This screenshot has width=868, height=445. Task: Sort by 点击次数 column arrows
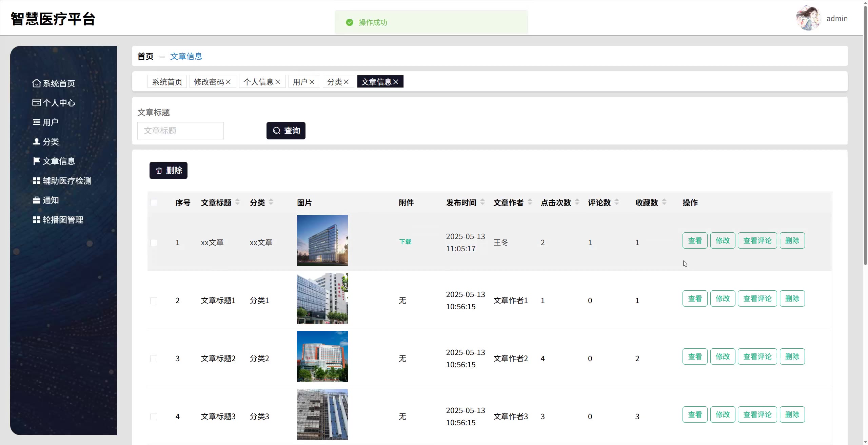(577, 202)
